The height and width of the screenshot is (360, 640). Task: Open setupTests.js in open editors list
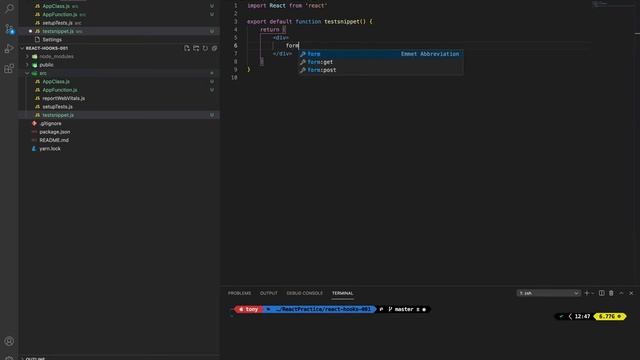pyautogui.click(x=57, y=23)
